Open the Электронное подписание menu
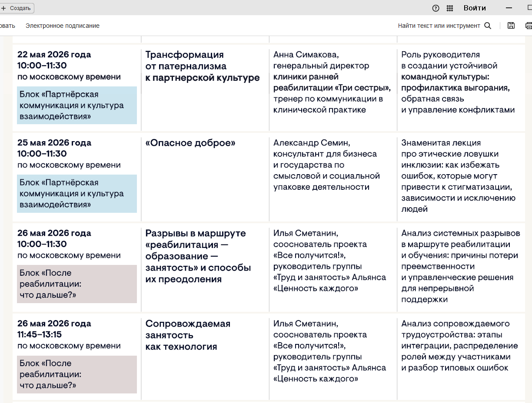Image resolution: width=532 pixels, height=403 pixels. [63, 26]
